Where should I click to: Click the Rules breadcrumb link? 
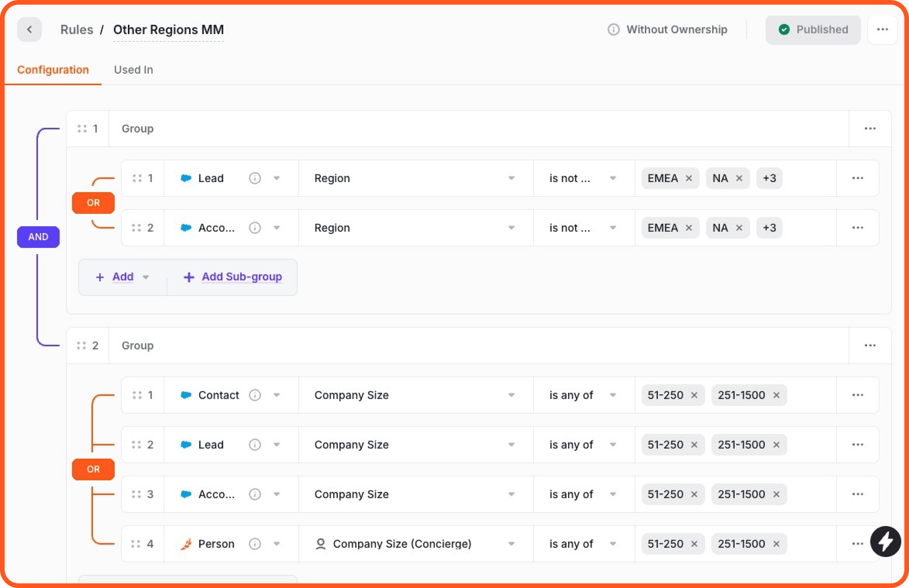tap(77, 29)
